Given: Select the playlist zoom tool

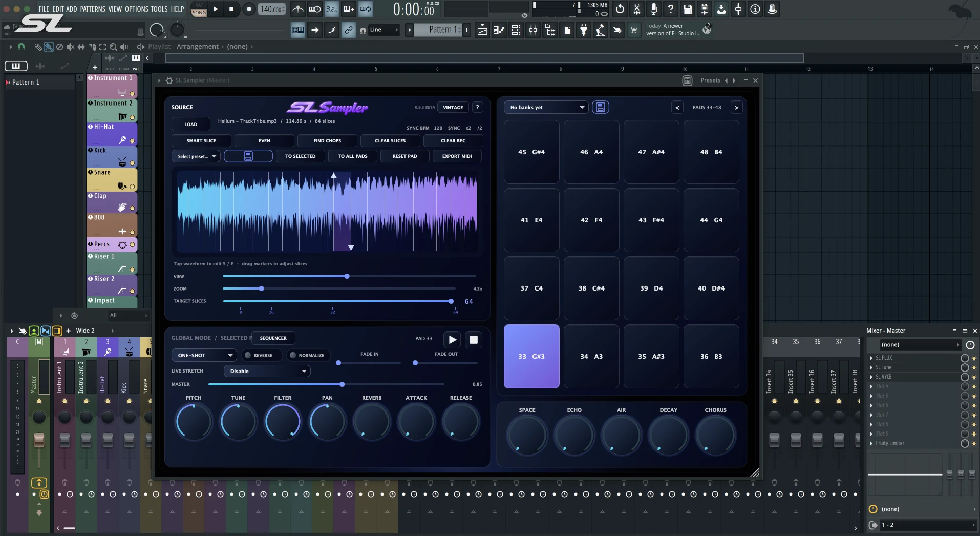Looking at the screenshot, I should coord(114,47).
